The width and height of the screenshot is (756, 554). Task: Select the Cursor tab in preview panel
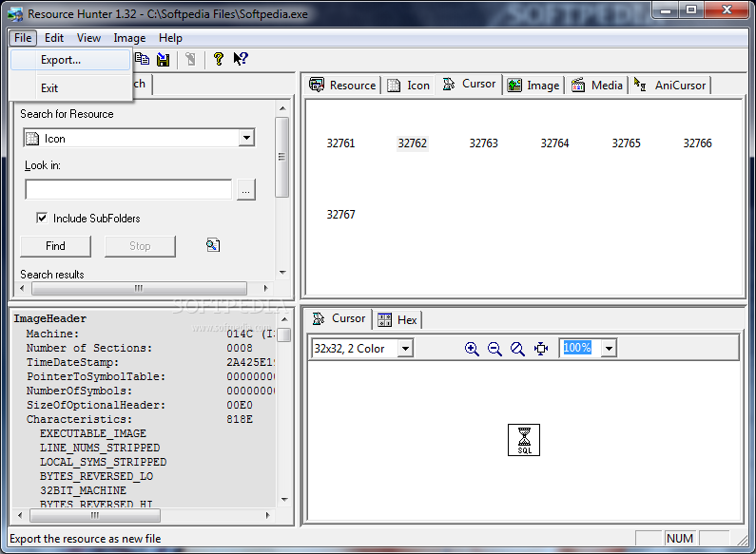pos(339,318)
